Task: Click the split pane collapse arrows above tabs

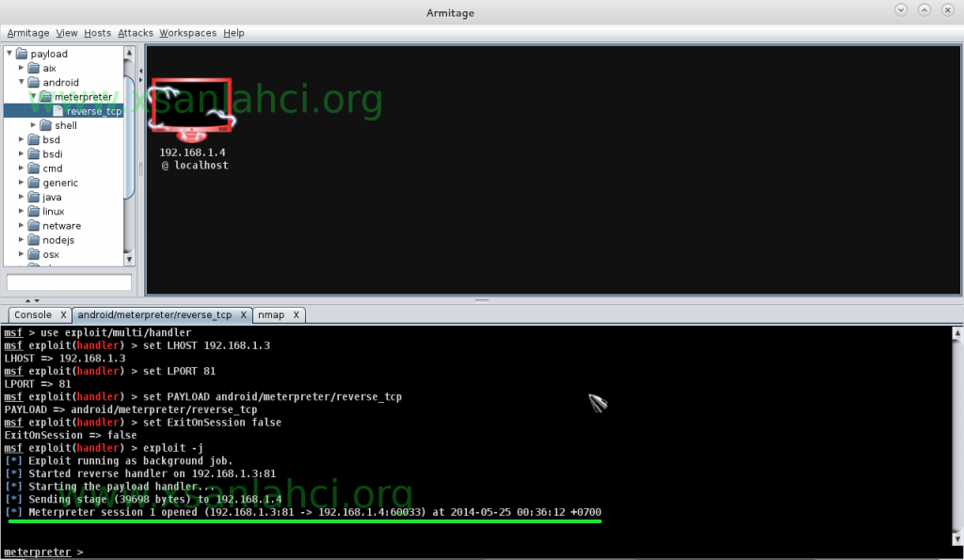Action: coord(32,300)
